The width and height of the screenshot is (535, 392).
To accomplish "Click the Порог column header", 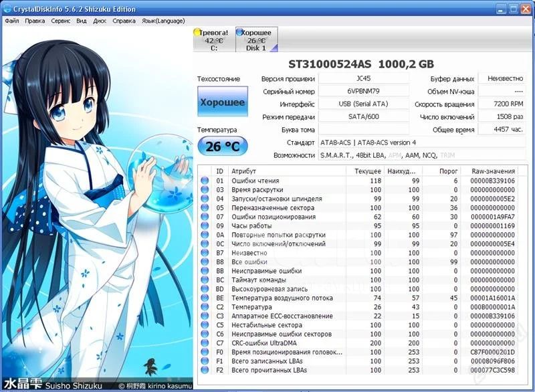I will tap(441, 171).
